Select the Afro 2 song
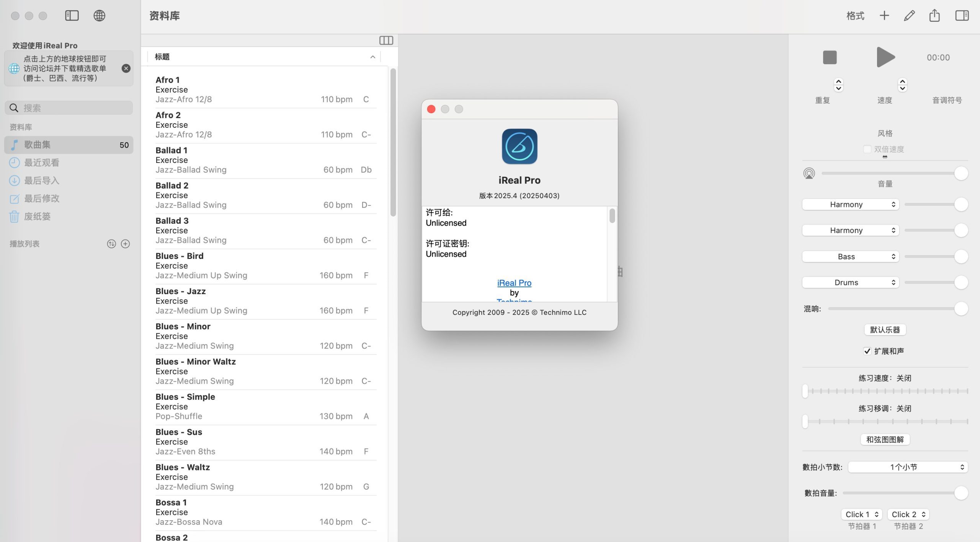 tap(266, 125)
